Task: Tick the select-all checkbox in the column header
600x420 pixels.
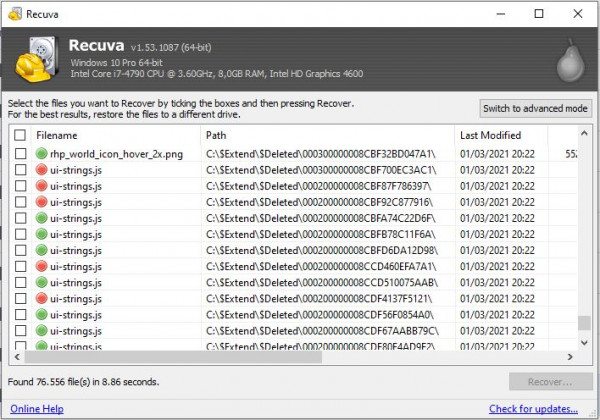Action: [x=20, y=135]
